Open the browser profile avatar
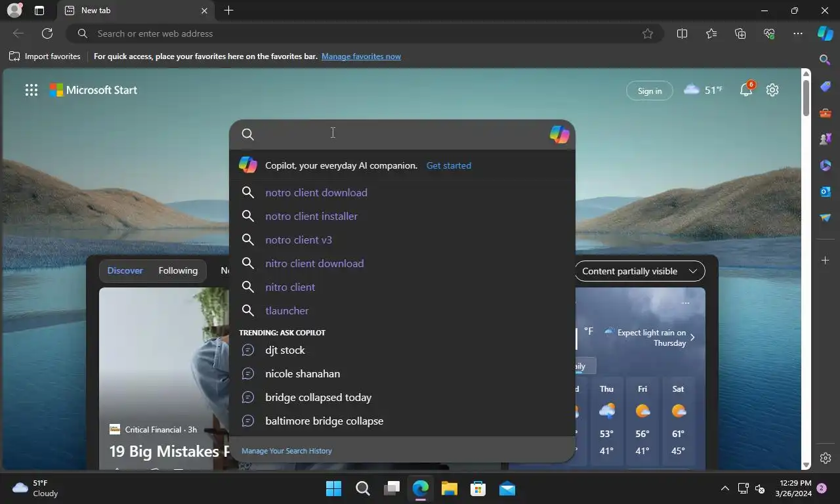The image size is (840, 504). 14,10
